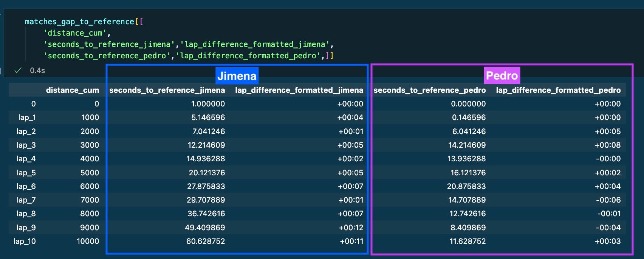Select the Pedro value 14.214609
The image size is (644, 259).
point(467,145)
